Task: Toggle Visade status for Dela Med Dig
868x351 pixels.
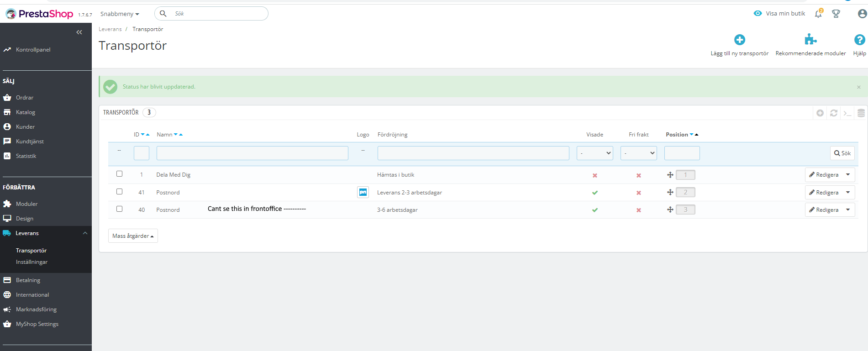Action: pos(595,175)
